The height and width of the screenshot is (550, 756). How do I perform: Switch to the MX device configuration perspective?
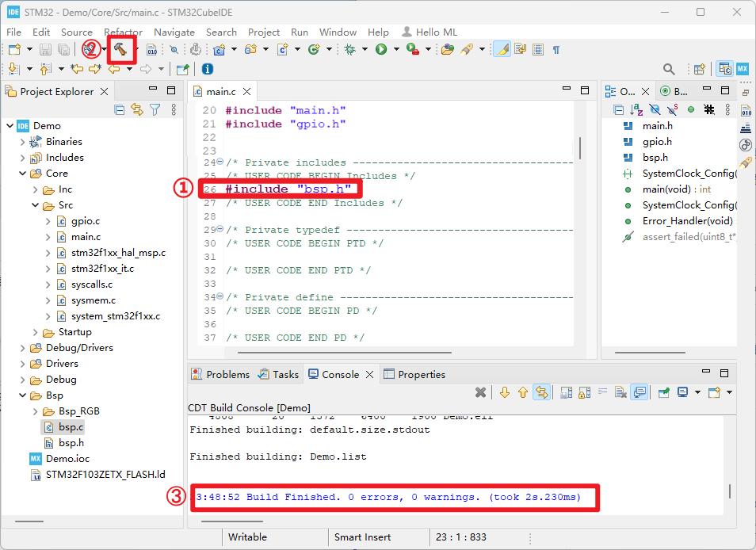point(743,68)
